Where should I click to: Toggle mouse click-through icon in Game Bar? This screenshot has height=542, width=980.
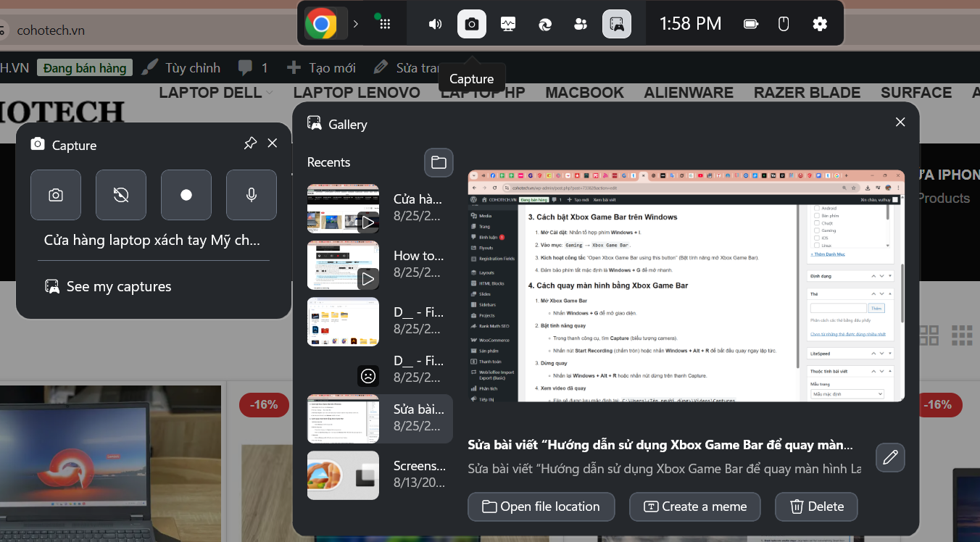(x=784, y=24)
